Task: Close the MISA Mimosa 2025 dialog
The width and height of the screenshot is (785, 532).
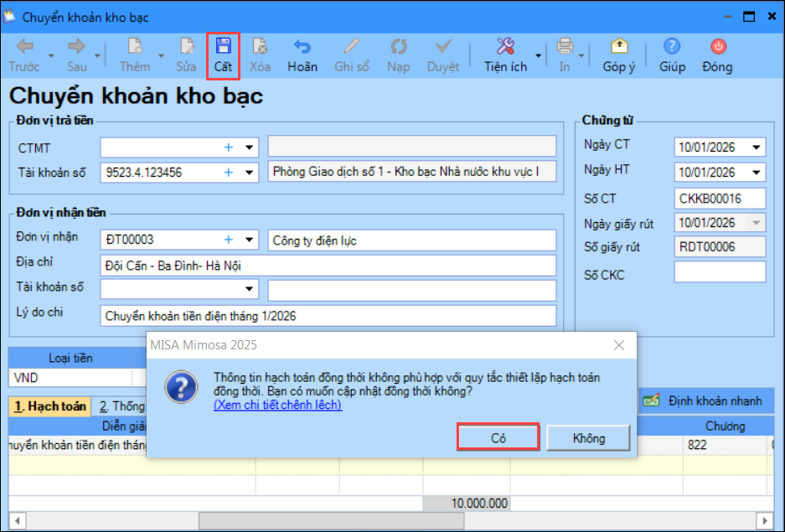Action: pos(619,345)
